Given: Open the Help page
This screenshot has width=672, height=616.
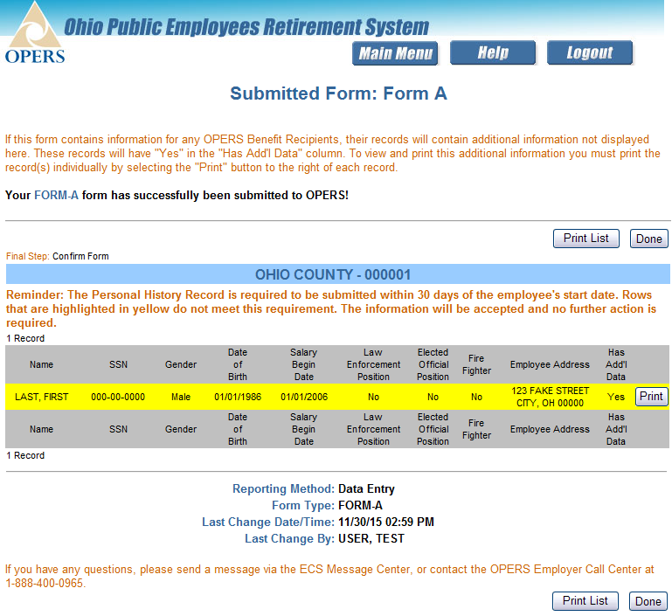Looking at the screenshot, I should 492,53.
